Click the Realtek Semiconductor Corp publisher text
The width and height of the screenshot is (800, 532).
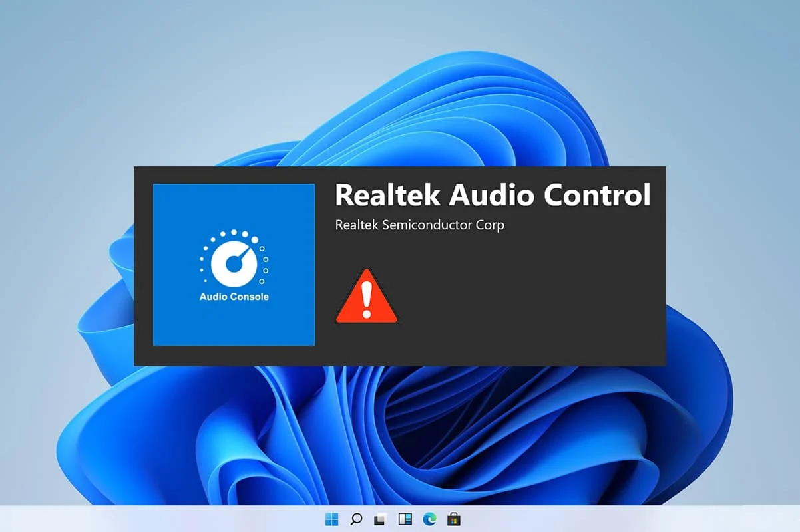(x=419, y=225)
